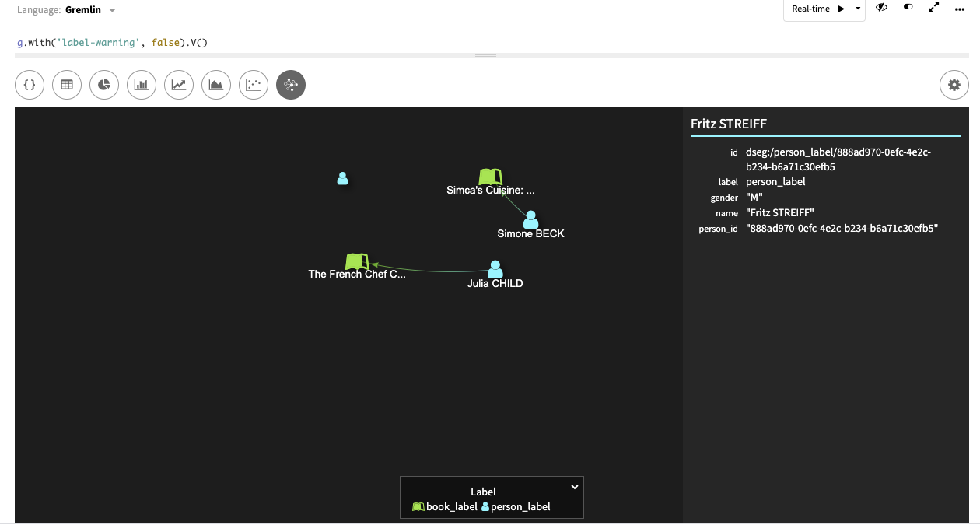Show results as a table
Viewport: 980px width, 525px height.
[67, 85]
